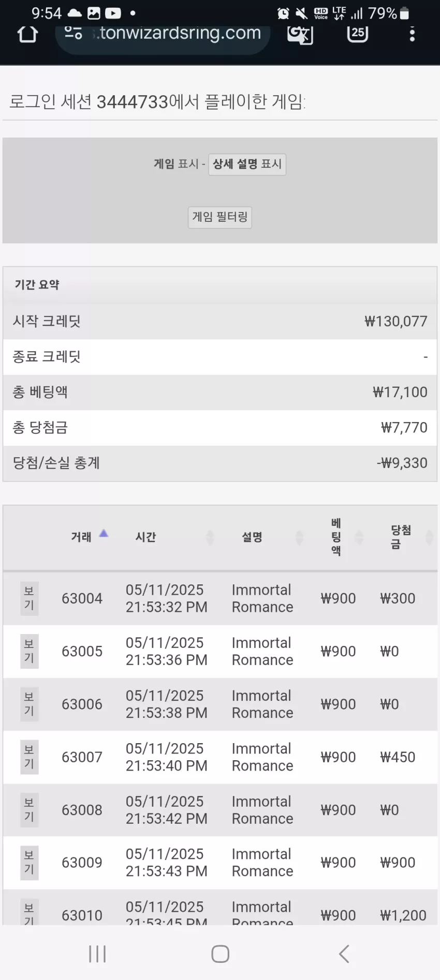Sort table by 거래 column arrow
Screen dimensions: 440x980
[104, 534]
